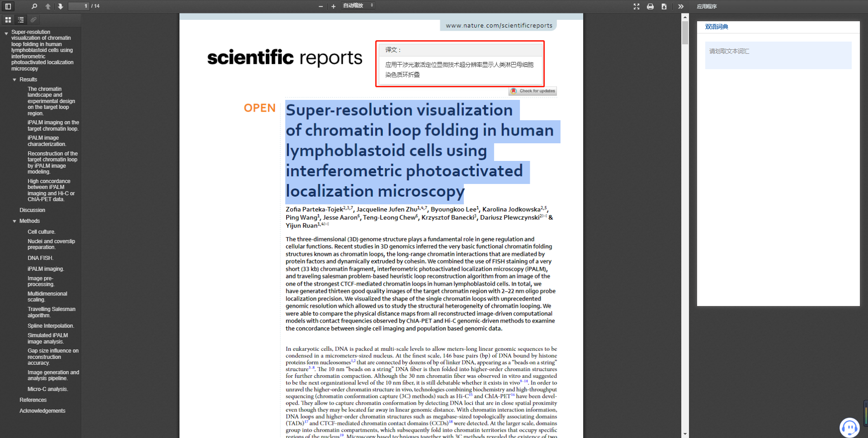This screenshot has height=438, width=868.
Task: Open the 自动缩放 zoom dropdown
Action: pyautogui.click(x=358, y=5)
